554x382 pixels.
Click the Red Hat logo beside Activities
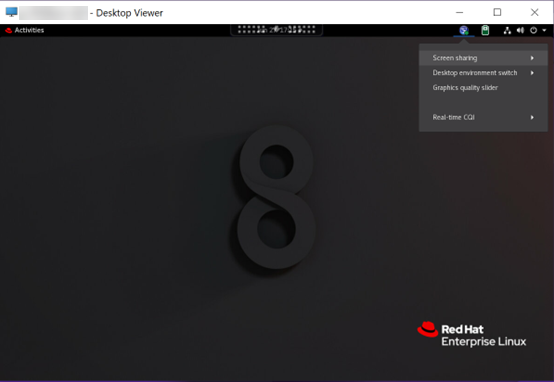click(8, 30)
